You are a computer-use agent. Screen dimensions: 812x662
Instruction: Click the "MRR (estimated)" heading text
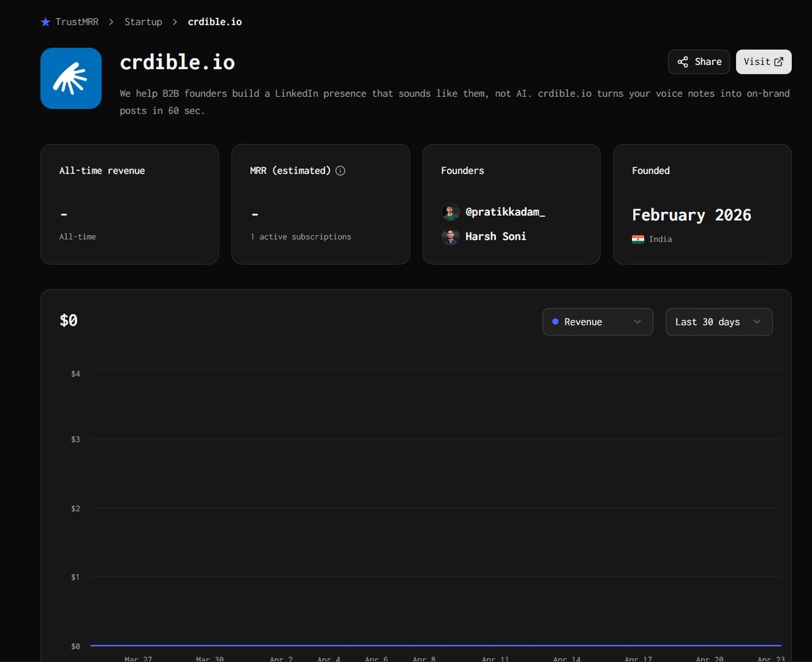(x=290, y=171)
